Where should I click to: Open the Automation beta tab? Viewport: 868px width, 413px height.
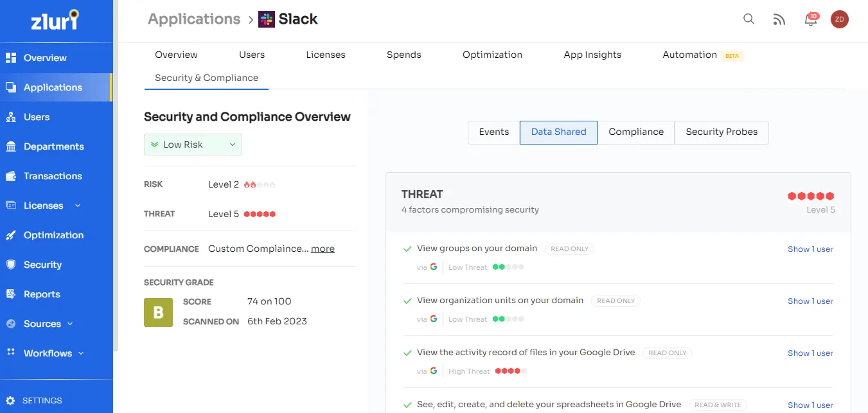[x=703, y=55]
